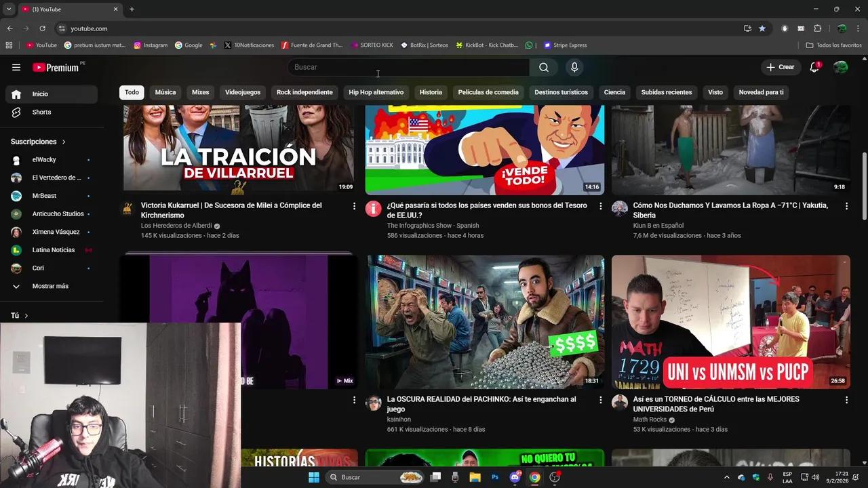Open Photoshop from the taskbar
Screen dimensions: 868x488
(495, 477)
